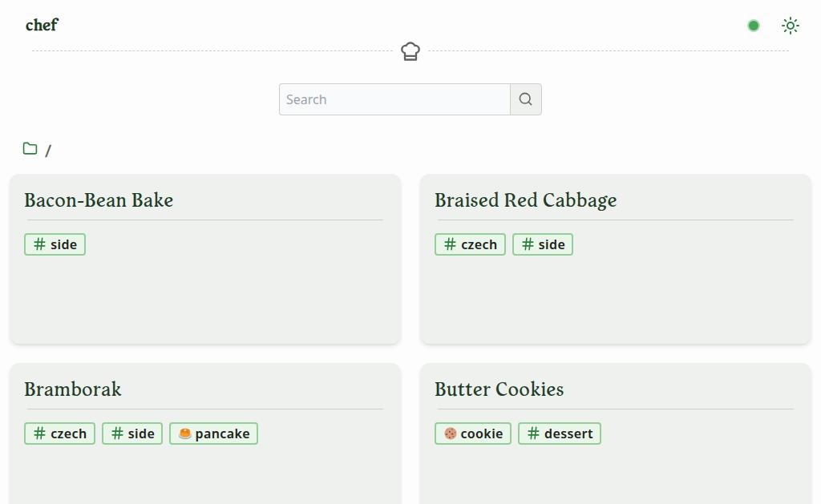
Task: Open the root folder icon in breadcrumb
Action: pos(30,148)
